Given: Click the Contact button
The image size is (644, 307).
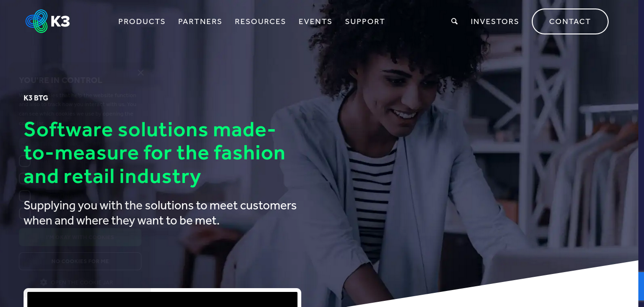Looking at the screenshot, I should point(570,21).
